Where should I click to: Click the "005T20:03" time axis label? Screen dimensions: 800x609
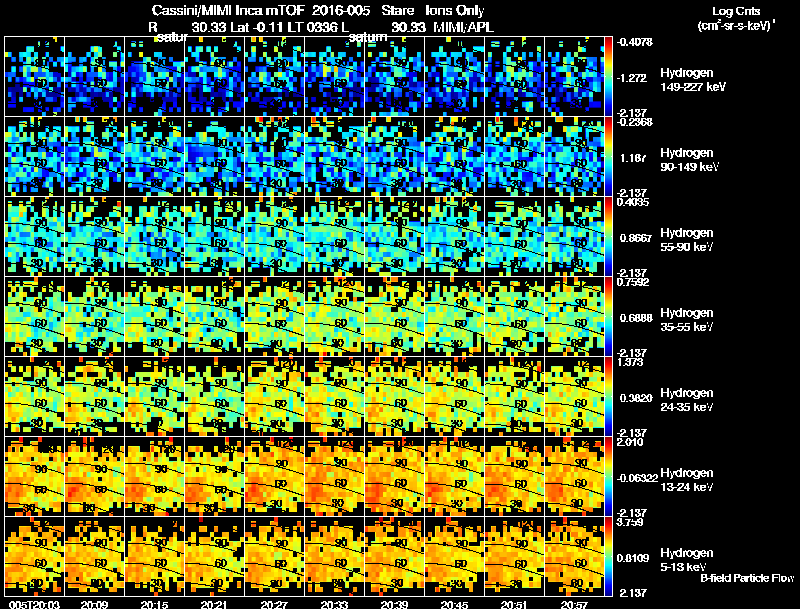coord(35,604)
